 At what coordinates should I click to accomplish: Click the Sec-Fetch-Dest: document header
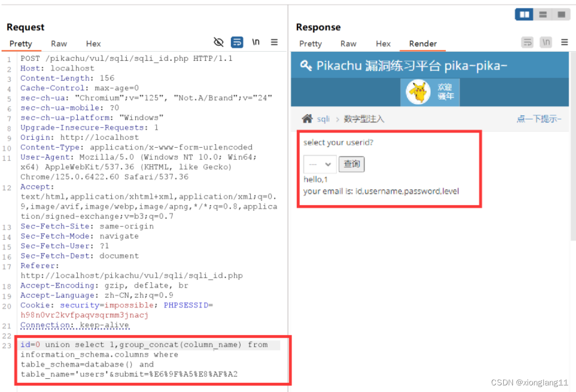80,256
